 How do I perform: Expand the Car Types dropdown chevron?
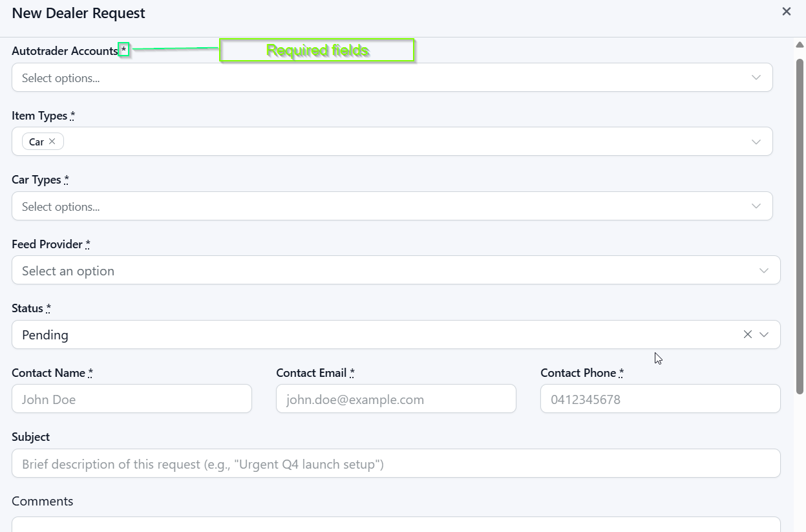(x=756, y=206)
